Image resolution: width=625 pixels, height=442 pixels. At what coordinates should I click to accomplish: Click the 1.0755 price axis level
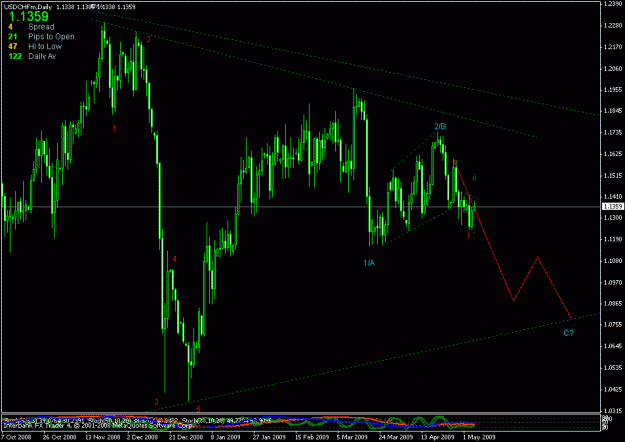click(x=612, y=324)
